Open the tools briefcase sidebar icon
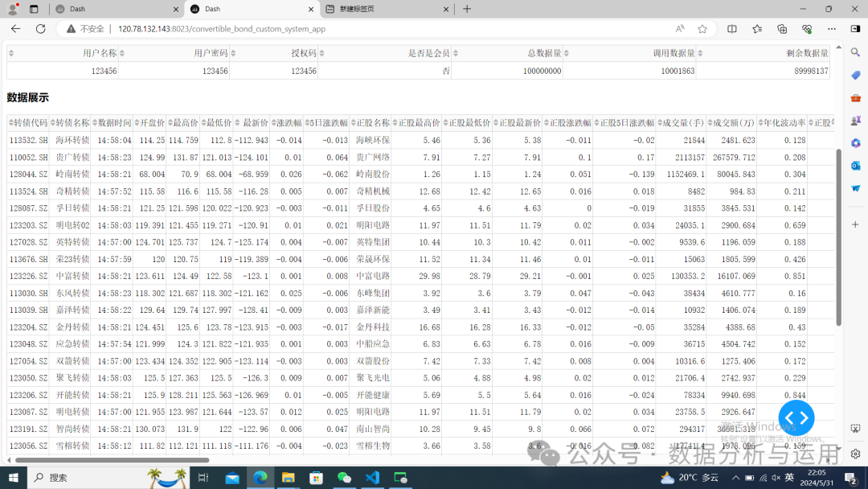Viewport: 868px width, 489px height. click(x=855, y=98)
